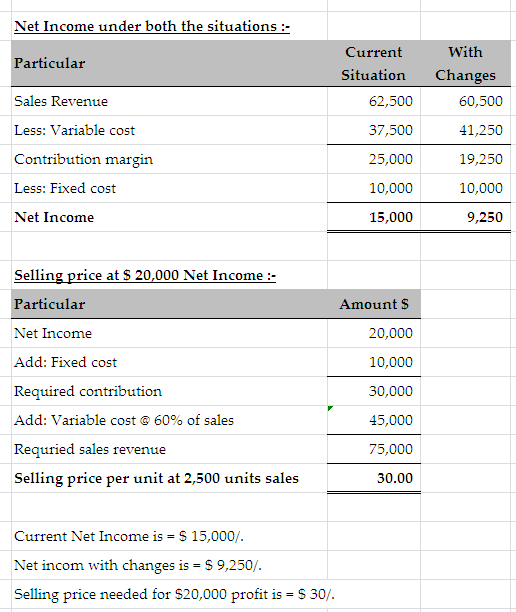Select contribution margin value 25,000
This screenshot has width=516, height=612.
tap(391, 159)
